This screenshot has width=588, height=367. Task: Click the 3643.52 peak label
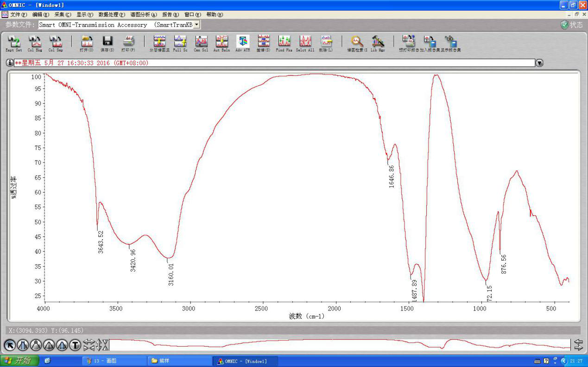(101, 243)
